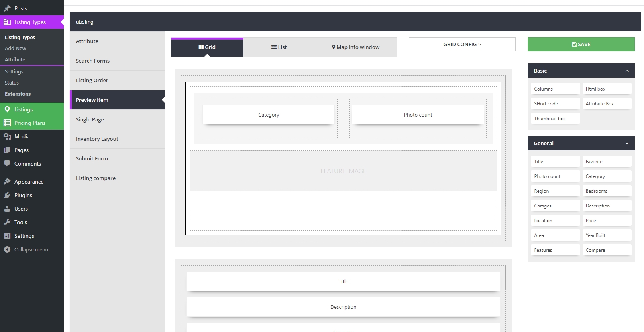The width and height of the screenshot is (644, 332).
Task: Open the Single Page section
Action: (x=117, y=119)
